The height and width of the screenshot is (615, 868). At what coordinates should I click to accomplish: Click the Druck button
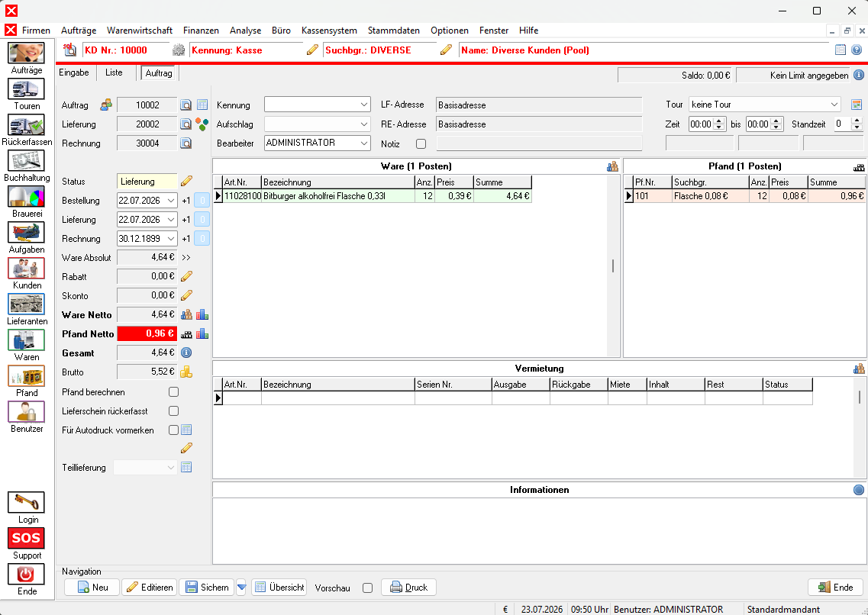click(408, 588)
